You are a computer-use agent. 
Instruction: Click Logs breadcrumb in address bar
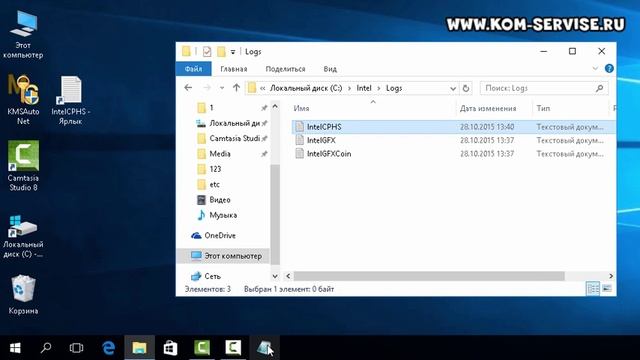[x=394, y=88]
